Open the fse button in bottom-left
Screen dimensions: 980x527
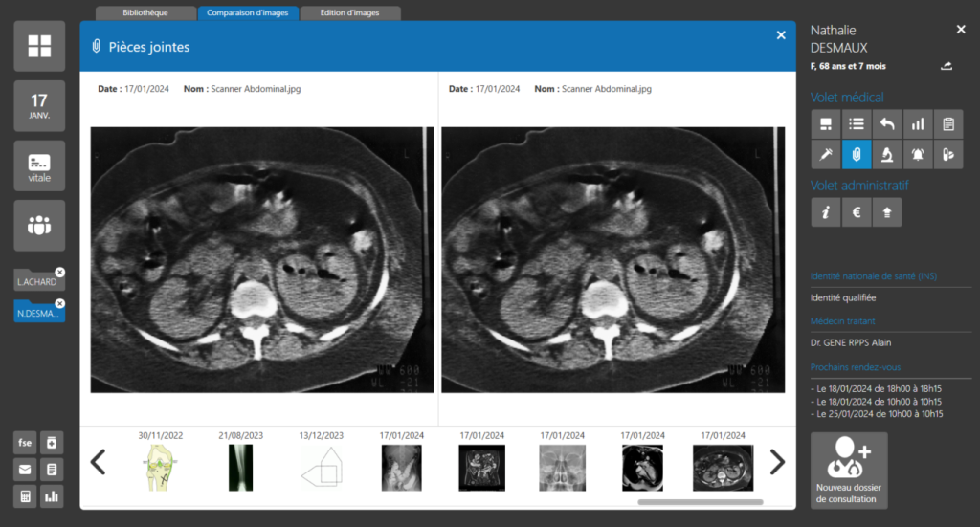point(25,443)
